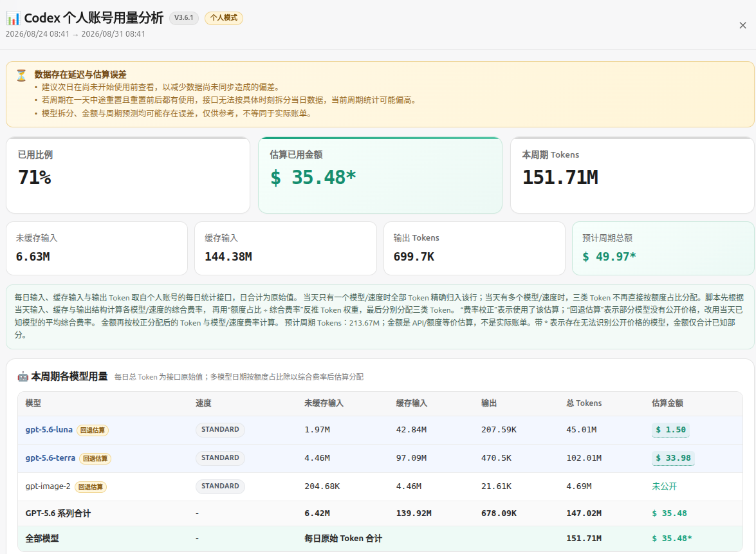Click the 数据存在延迟与估算误差 warning heading
This screenshot has width=756, height=554.
[80, 75]
